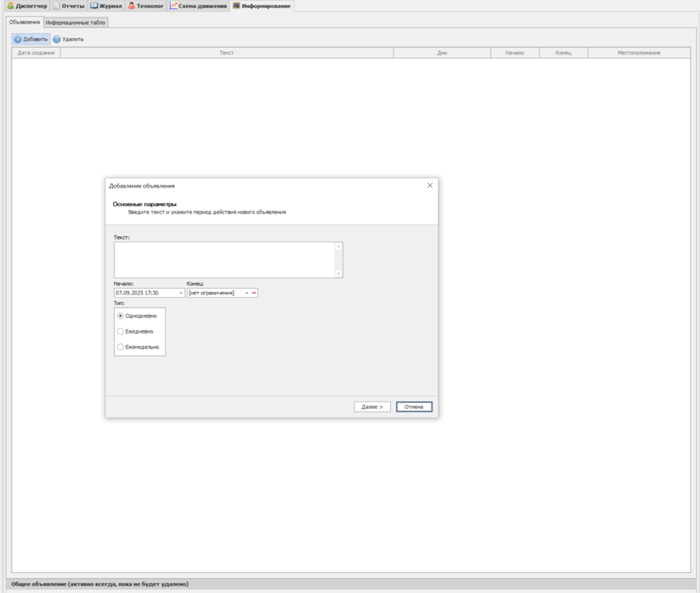This screenshot has height=593, width=700.
Task: Open the Объявления tab
Action: (24, 22)
